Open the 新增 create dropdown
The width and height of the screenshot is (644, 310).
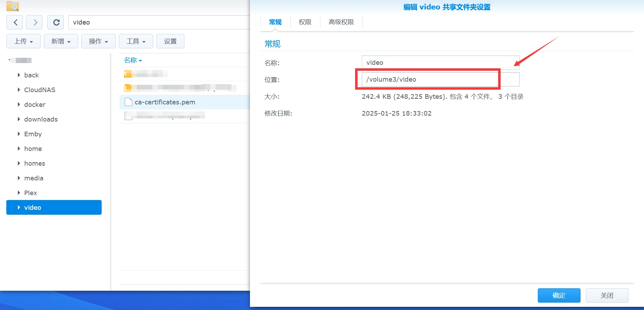[61, 41]
